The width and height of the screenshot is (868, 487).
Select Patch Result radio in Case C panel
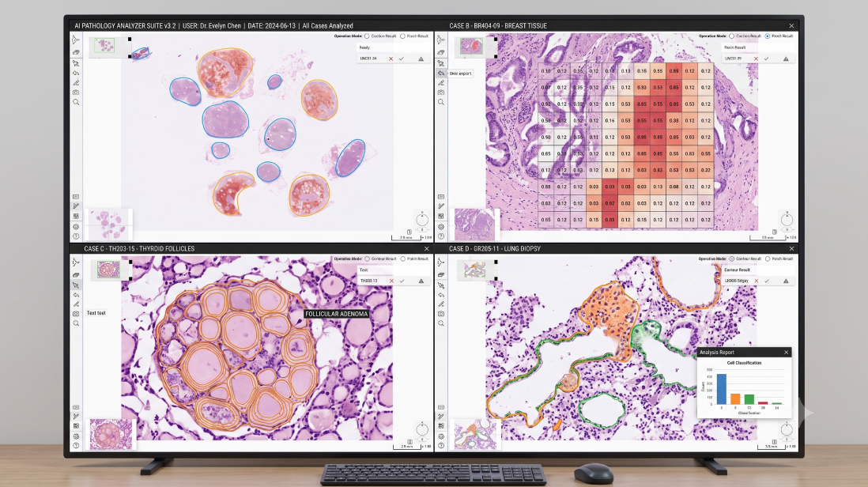click(x=403, y=259)
